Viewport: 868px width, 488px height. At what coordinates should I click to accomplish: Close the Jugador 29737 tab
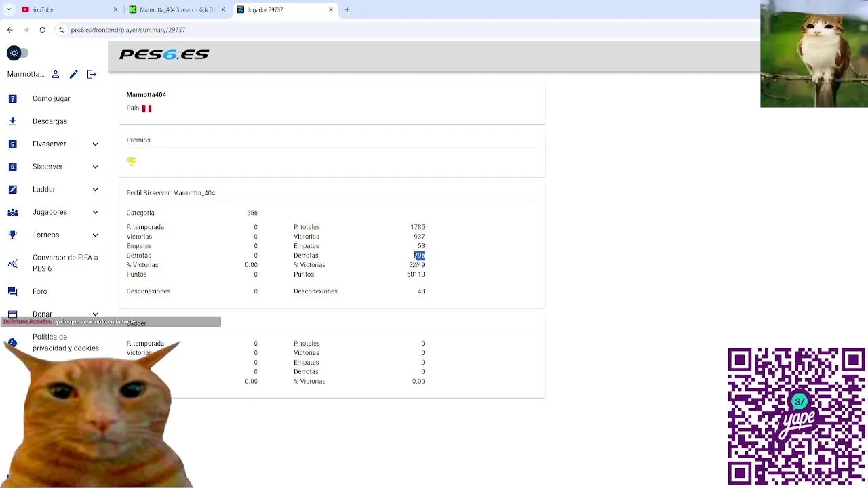coord(331,9)
